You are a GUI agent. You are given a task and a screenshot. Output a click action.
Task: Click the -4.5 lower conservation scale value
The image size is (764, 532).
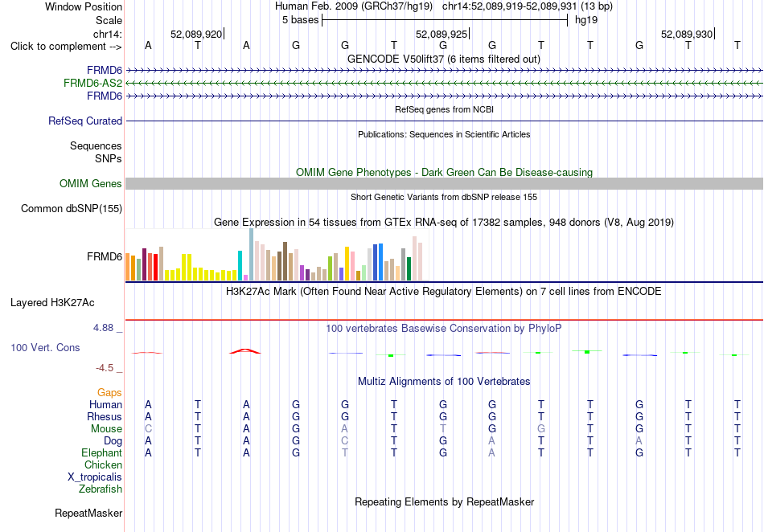tap(105, 368)
